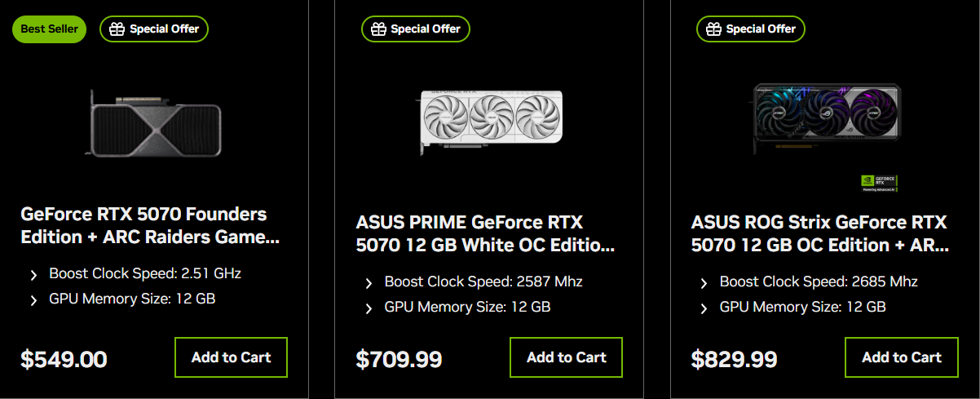Expand ROG Strix Boost Clock Speed chevron

(704, 283)
